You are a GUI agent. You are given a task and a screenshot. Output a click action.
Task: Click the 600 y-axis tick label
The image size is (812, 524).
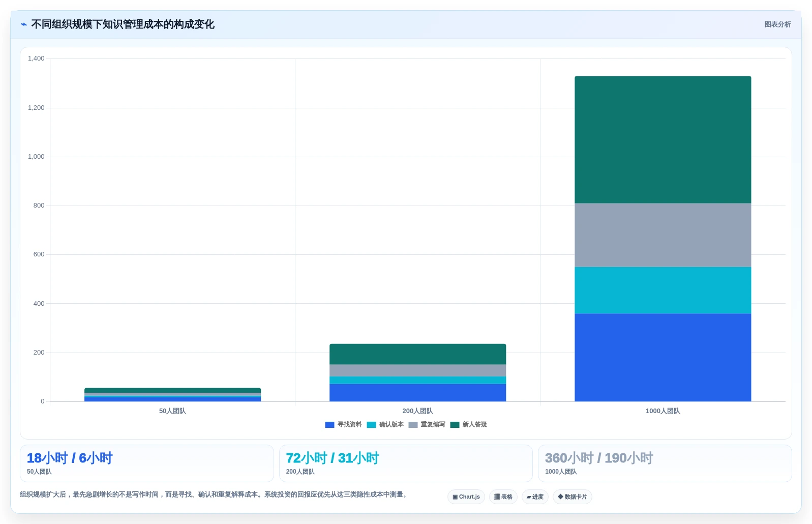point(39,254)
